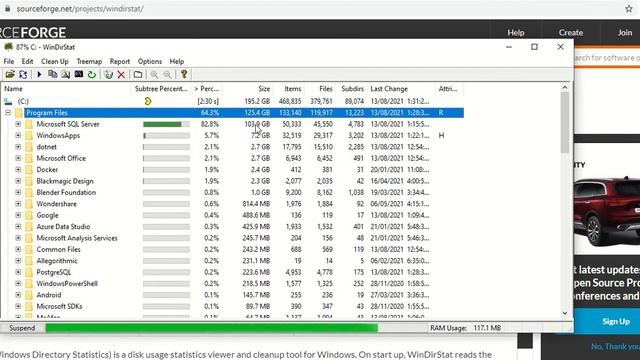Click the green scan progress bar
Screen dimensions: 640x360
[x=211, y=328]
